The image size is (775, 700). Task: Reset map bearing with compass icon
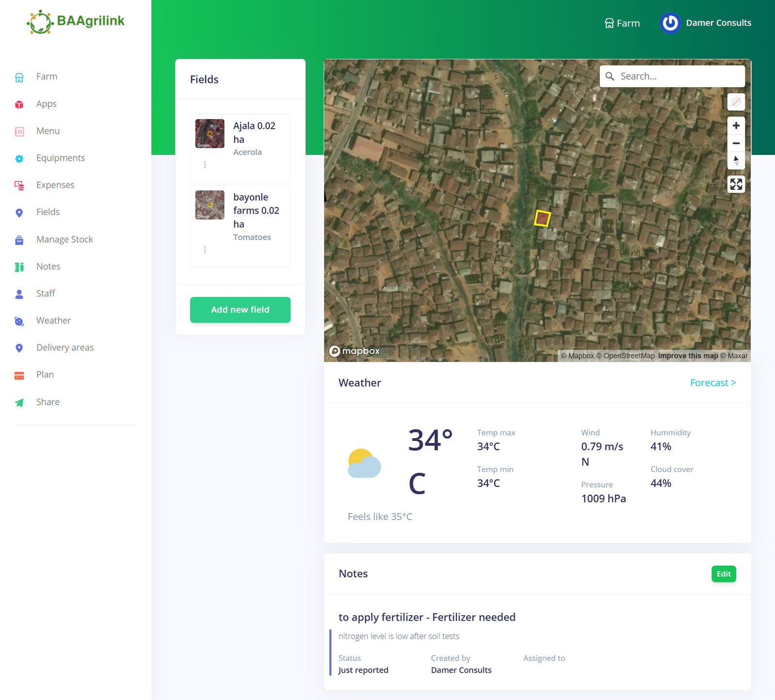736,161
